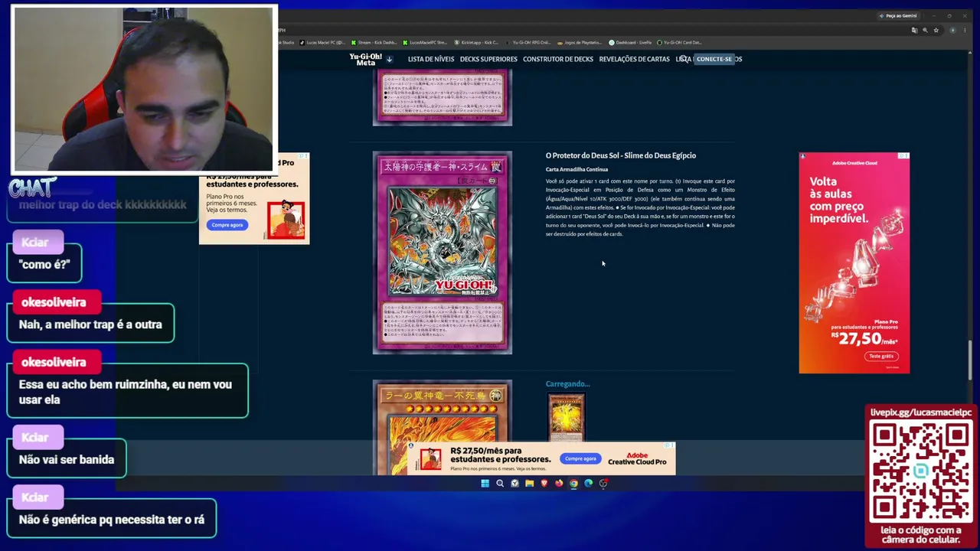
Task: Open File Explorer from the taskbar
Action: pos(529,483)
